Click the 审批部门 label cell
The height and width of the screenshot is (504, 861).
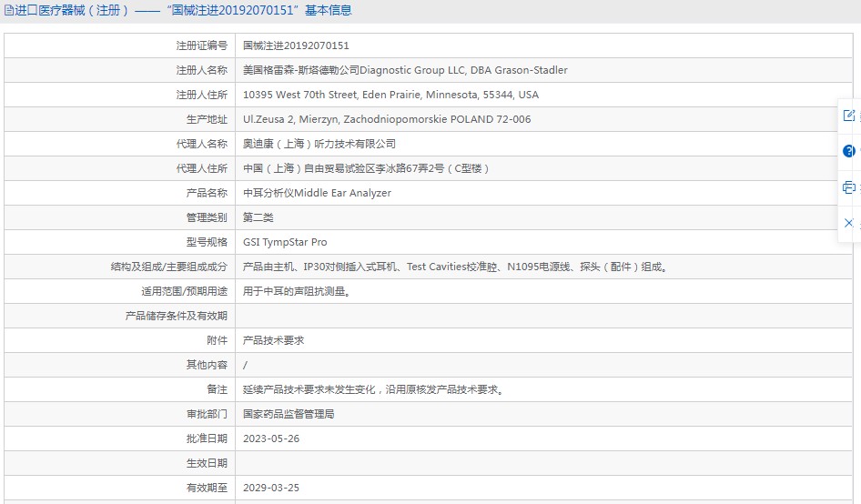click(120, 414)
